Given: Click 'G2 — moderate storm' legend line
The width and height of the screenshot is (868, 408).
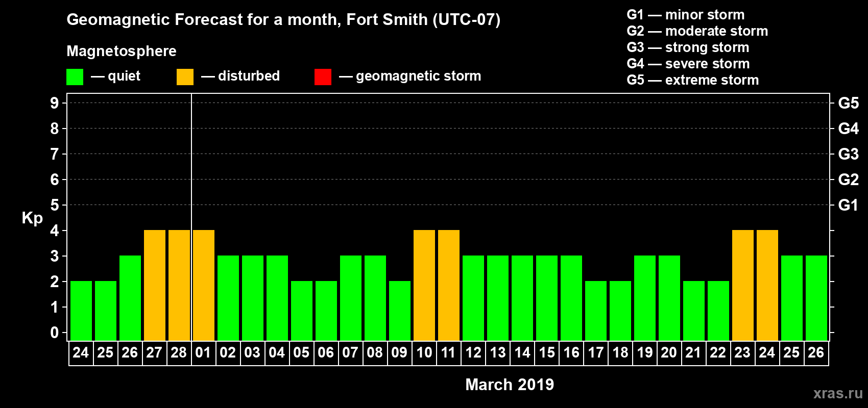Looking at the screenshot, I should tap(697, 31).
